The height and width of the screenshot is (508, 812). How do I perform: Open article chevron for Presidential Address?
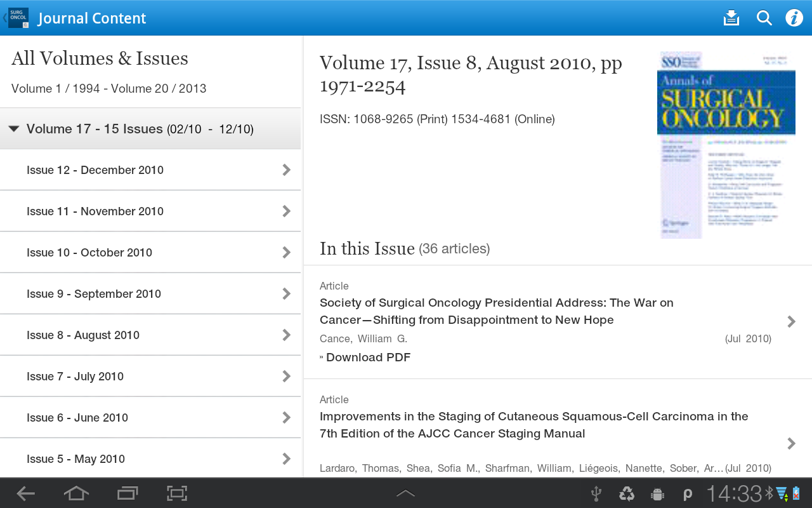tap(791, 321)
